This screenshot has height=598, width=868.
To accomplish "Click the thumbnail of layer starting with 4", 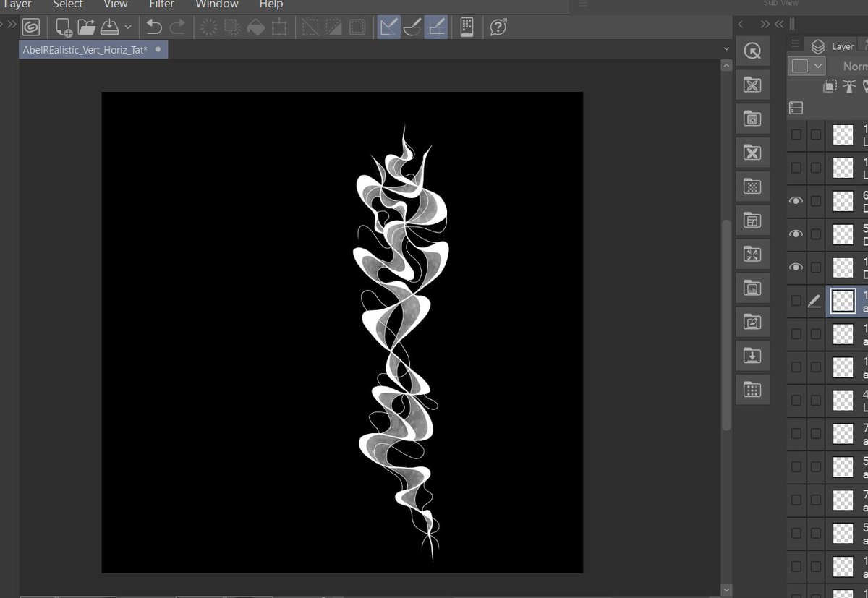I will [x=843, y=401].
